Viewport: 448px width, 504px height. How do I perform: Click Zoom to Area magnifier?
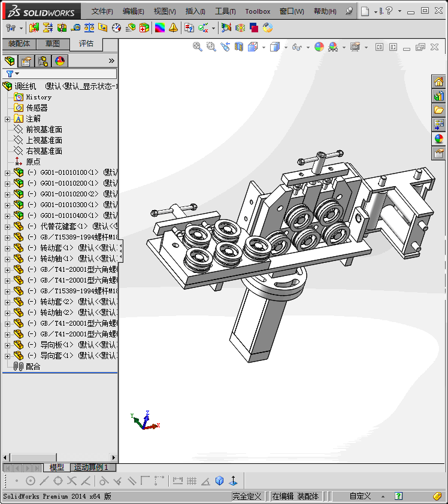pyautogui.click(x=211, y=47)
